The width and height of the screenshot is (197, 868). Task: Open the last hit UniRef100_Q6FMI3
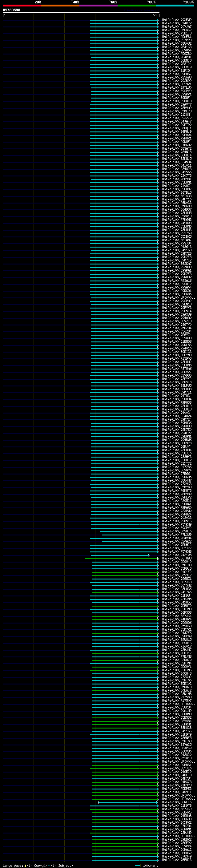click(177, 860)
